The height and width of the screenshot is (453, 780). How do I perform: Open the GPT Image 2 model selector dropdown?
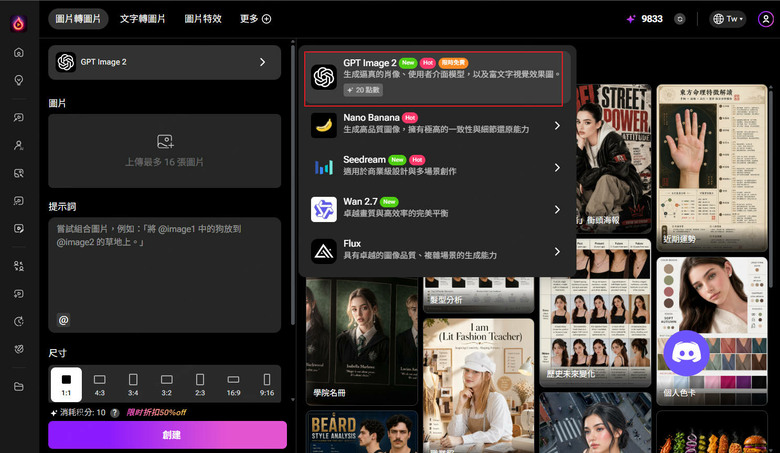tap(165, 62)
